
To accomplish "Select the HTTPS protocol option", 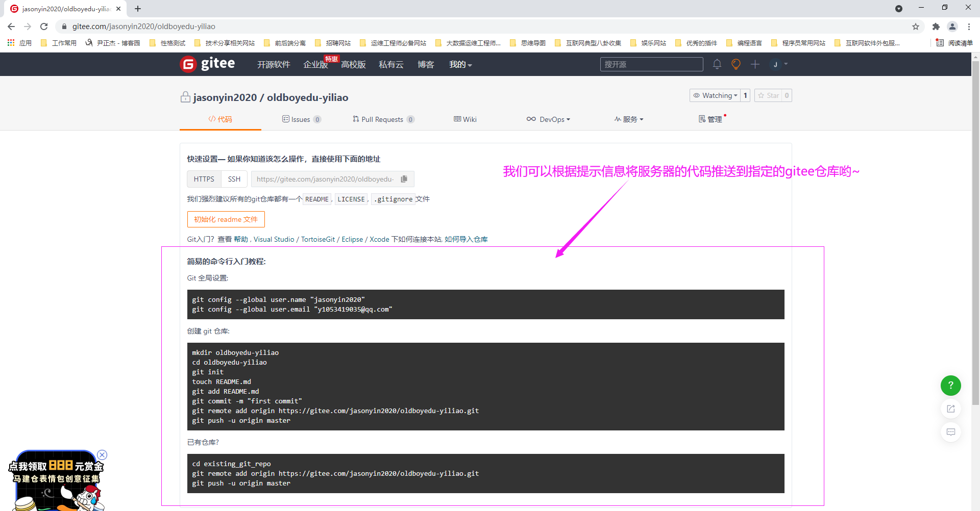I will click(x=204, y=179).
